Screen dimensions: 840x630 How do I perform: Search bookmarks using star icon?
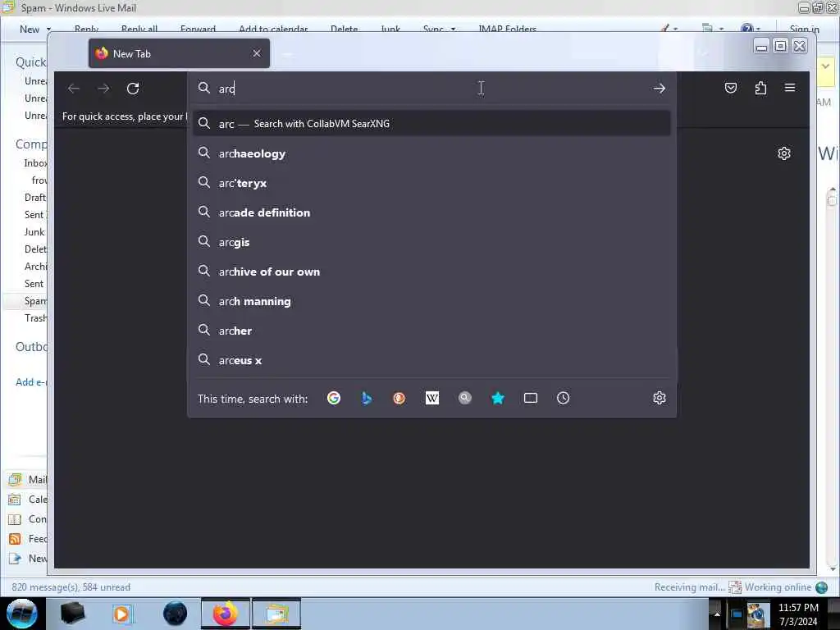click(498, 398)
